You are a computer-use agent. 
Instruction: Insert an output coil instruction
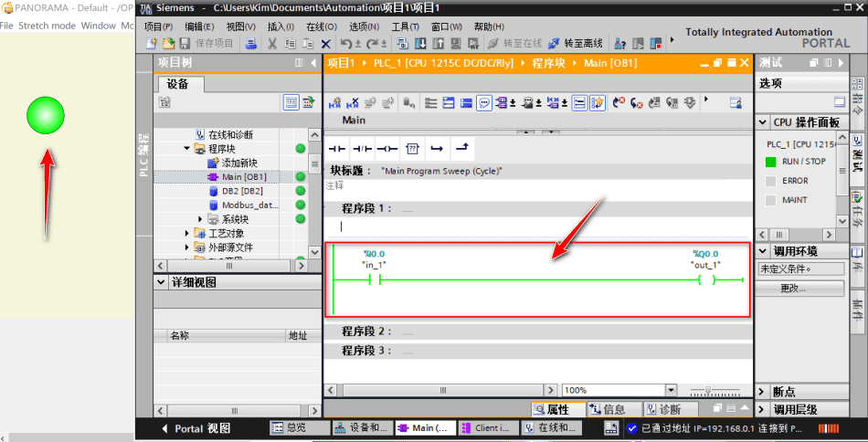387,148
